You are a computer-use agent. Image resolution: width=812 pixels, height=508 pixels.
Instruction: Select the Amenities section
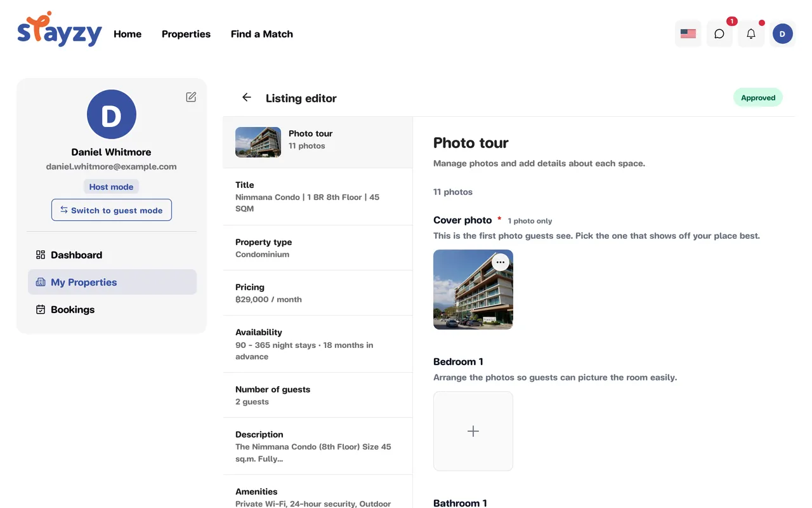[x=318, y=492]
